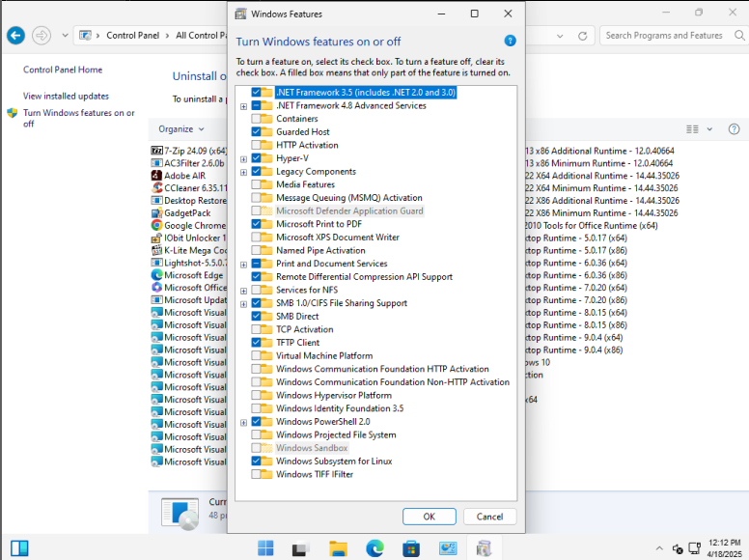Open File Explorer from the taskbar
749x560 pixels.
pos(338,548)
